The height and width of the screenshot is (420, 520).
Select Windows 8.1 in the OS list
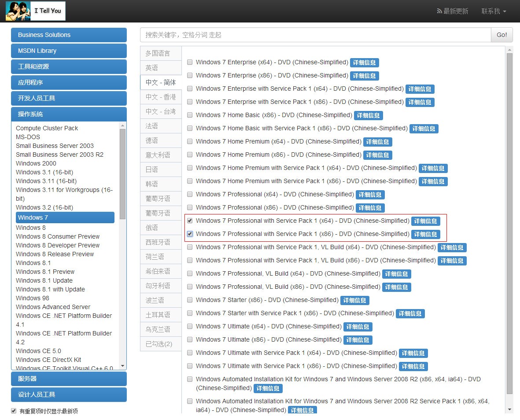[33, 263]
